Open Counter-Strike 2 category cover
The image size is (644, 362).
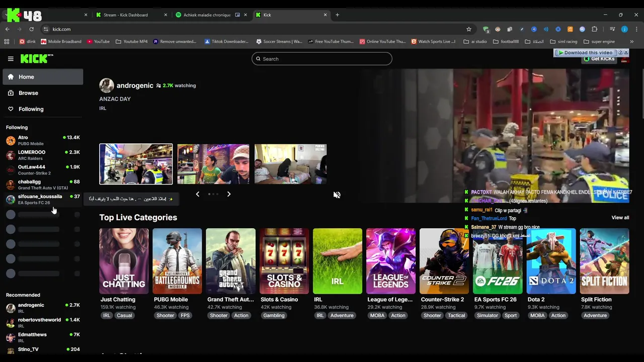(444, 261)
